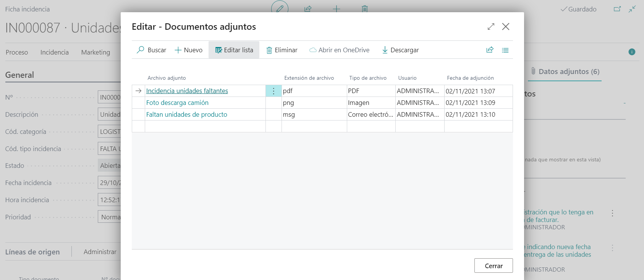Click the Buscar search icon
This screenshot has height=280, width=644.
pos(141,50)
